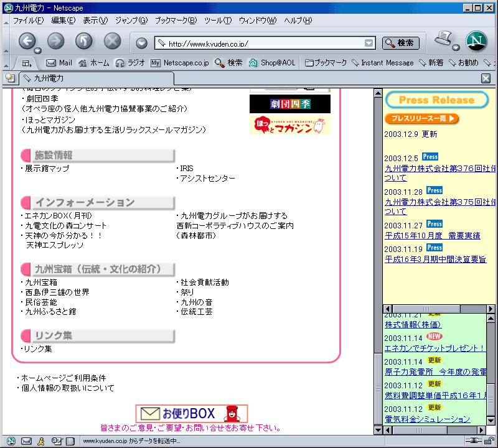Click the Forward navigation arrow button
498x448 pixels.
point(55,41)
